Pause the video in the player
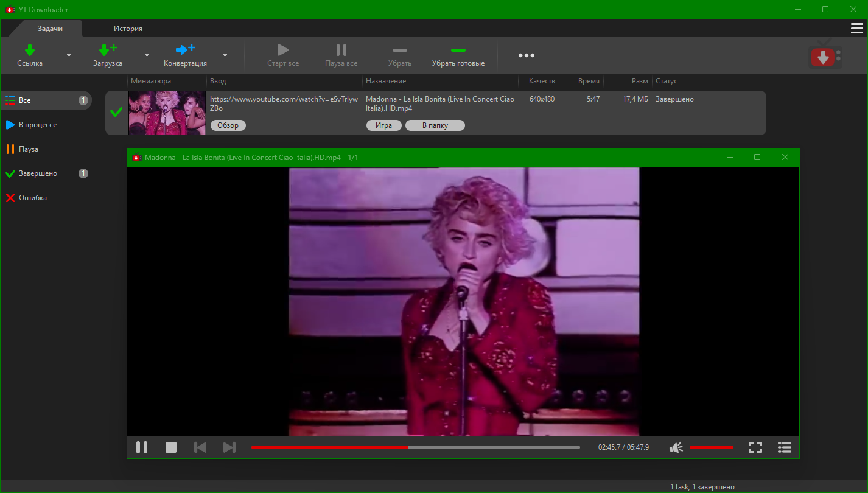The image size is (868, 493). pyautogui.click(x=142, y=447)
